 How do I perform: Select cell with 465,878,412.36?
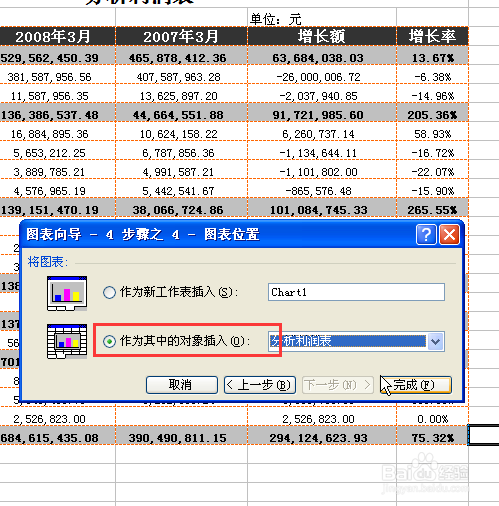pyautogui.click(x=181, y=55)
